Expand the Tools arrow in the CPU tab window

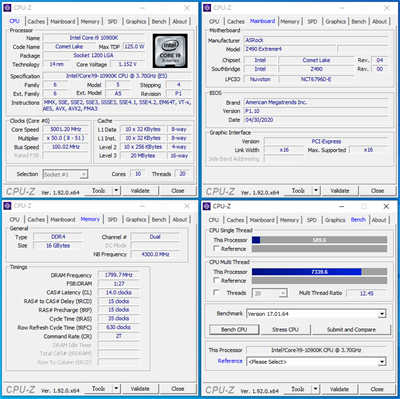point(116,191)
